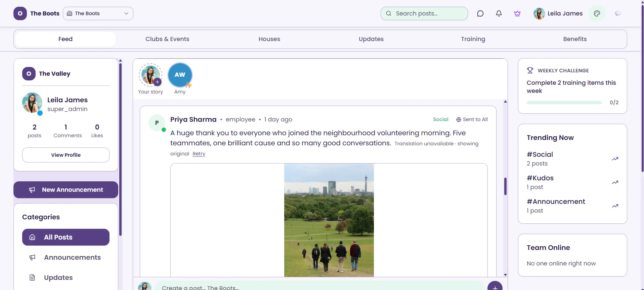Open the park photo in Priya's post

point(329,220)
